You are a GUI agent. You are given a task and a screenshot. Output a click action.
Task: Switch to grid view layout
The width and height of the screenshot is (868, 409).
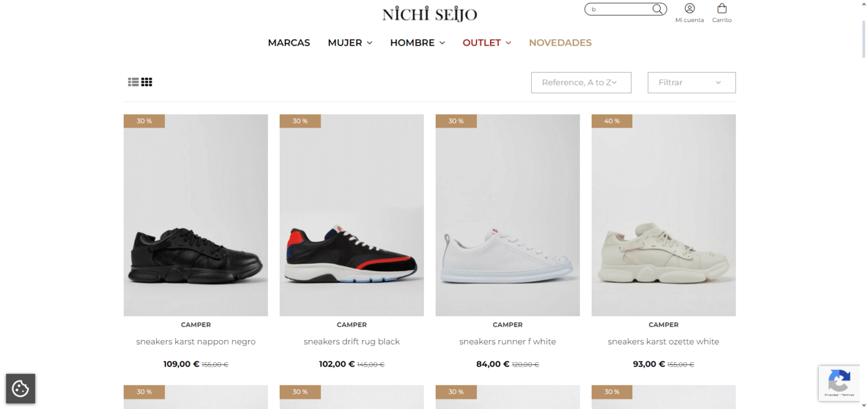[x=147, y=82]
